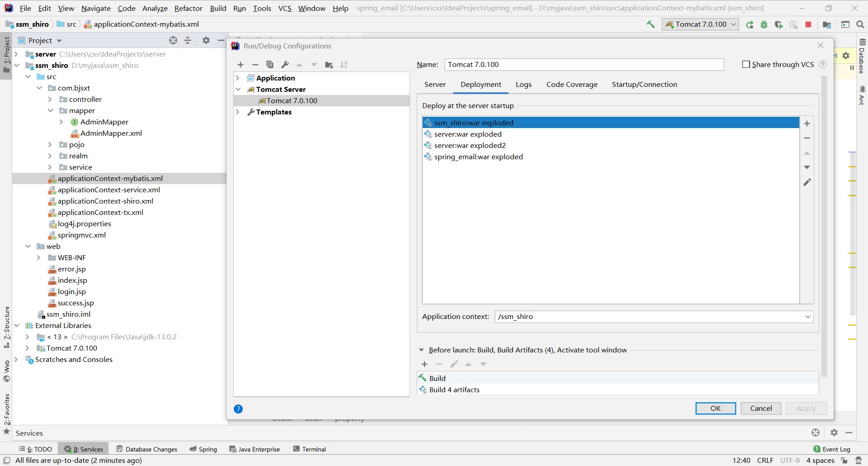Expand WEB-INF folder node

tap(39, 257)
